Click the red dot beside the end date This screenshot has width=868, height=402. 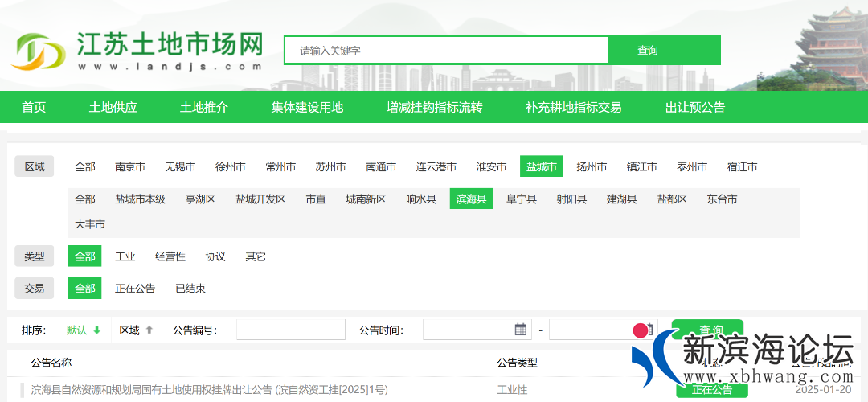click(641, 330)
